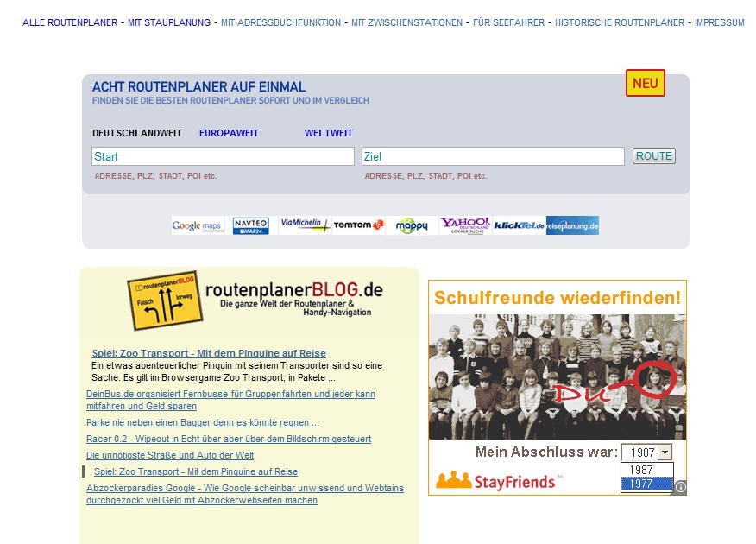This screenshot has width=756, height=544.
Task: Click the routenplanerBLOG yellow road sign logo
Action: pyautogui.click(x=165, y=300)
